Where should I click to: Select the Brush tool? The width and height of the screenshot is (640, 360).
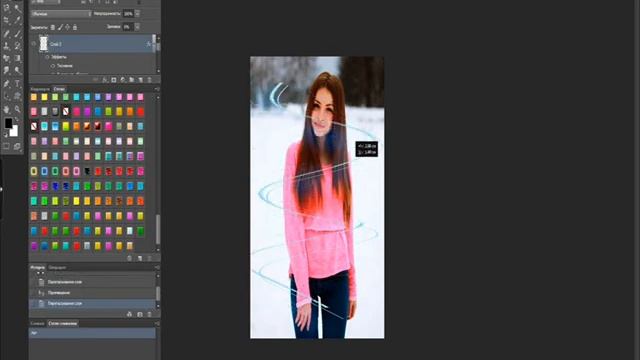point(18,34)
